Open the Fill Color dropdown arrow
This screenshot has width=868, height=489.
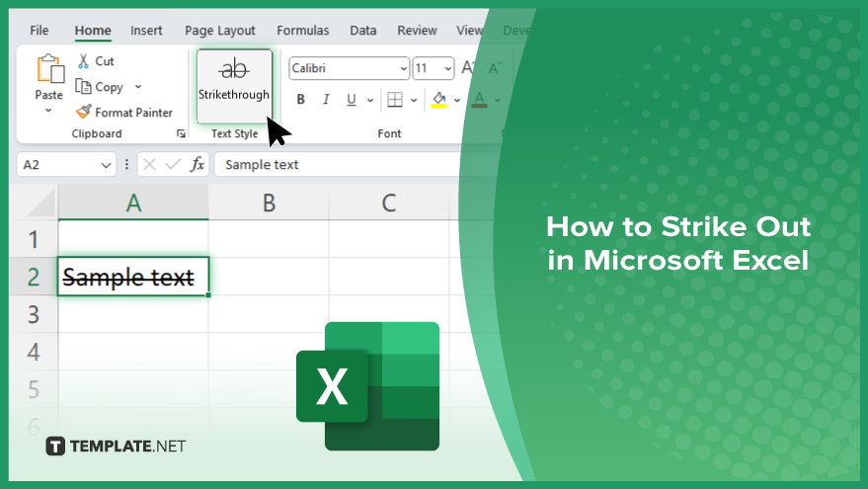457,100
